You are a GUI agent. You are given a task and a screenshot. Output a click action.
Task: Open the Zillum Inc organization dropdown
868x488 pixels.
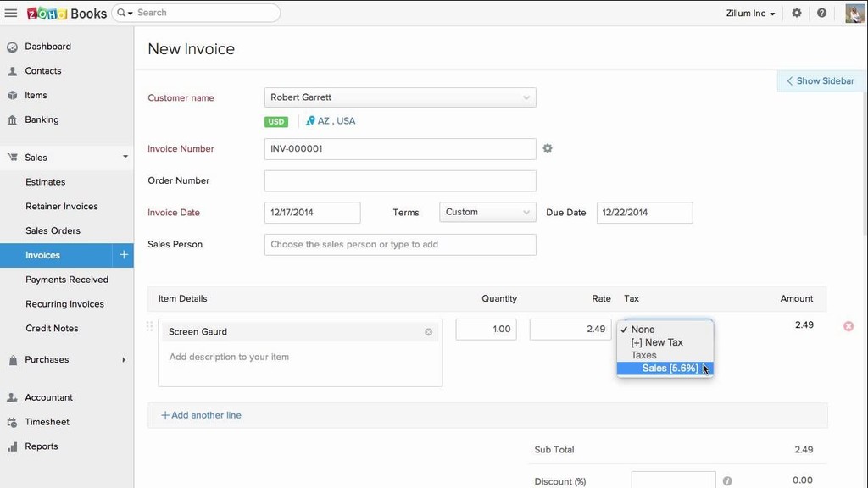pyautogui.click(x=751, y=13)
